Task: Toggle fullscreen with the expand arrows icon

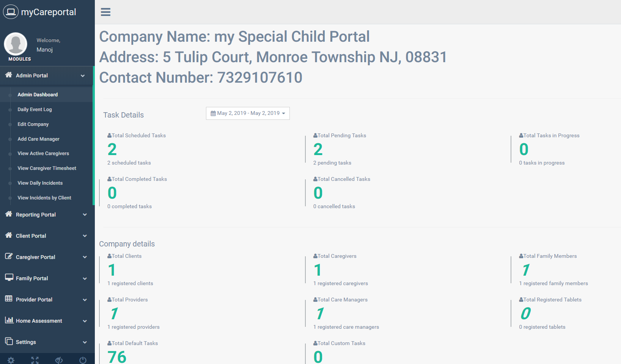Action: (35, 360)
